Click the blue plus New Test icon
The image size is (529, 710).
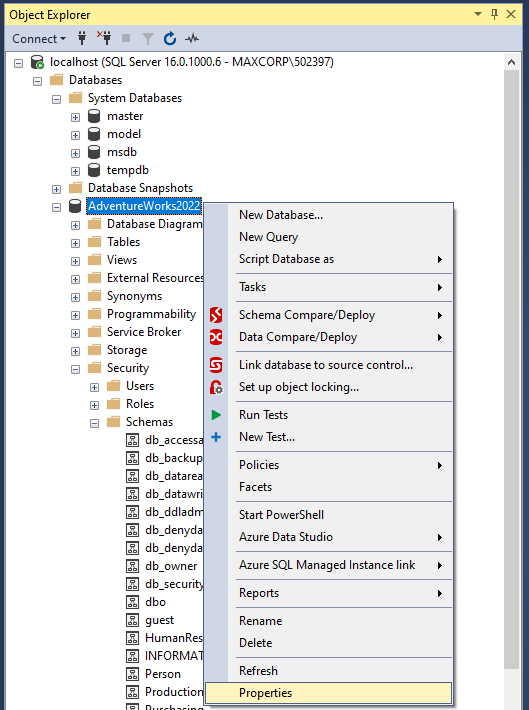[x=216, y=437]
